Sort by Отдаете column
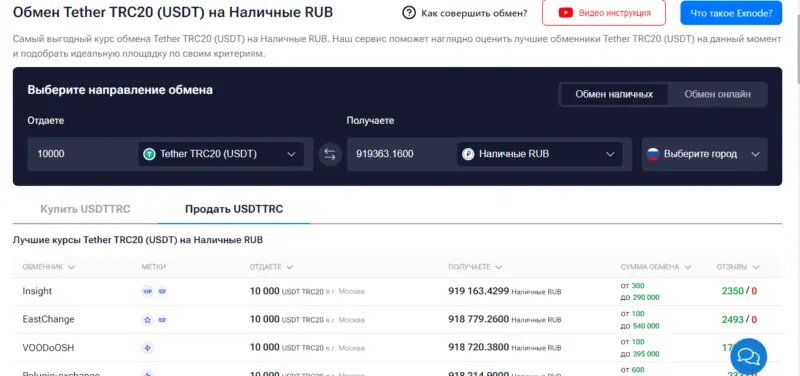 tap(271, 267)
